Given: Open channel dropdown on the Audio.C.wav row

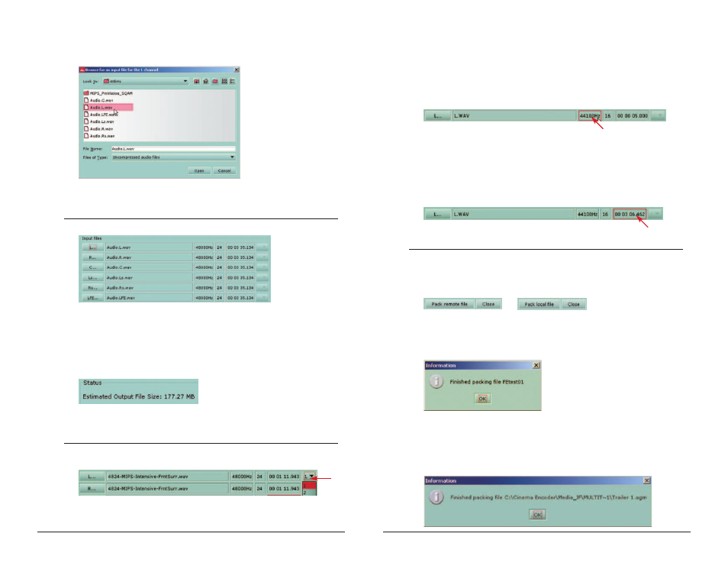Looking at the screenshot, I should tap(263, 268).
